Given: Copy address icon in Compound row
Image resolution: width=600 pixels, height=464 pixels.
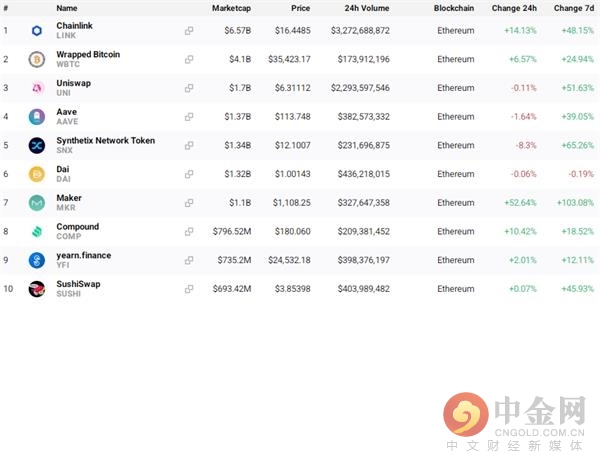Looking at the screenshot, I should coord(189,231).
